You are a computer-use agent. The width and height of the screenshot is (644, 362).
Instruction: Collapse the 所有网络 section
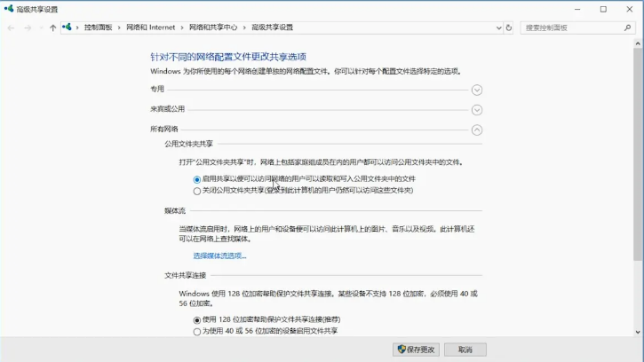477,130
